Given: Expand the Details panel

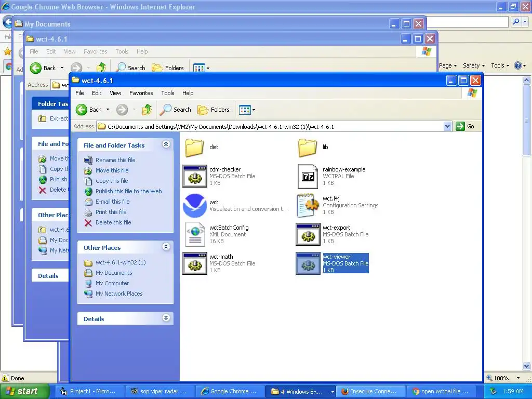Looking at the screenshot, I should point(166,318).
